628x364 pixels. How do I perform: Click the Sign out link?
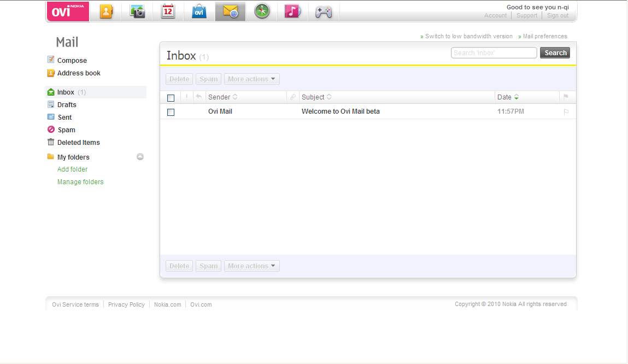(557, 15)
